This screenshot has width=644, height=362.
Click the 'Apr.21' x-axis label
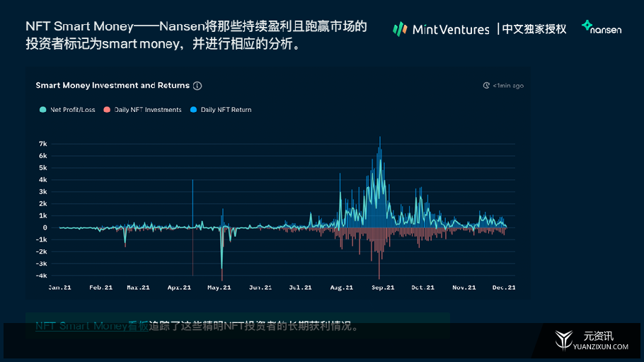tap(179, 288)
